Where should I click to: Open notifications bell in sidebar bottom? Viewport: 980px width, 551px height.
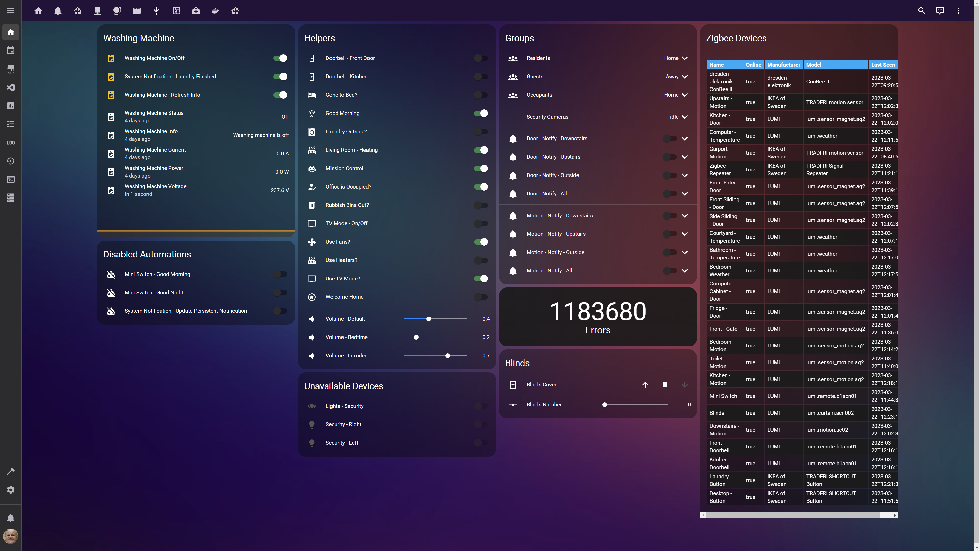tap(11, 518)
